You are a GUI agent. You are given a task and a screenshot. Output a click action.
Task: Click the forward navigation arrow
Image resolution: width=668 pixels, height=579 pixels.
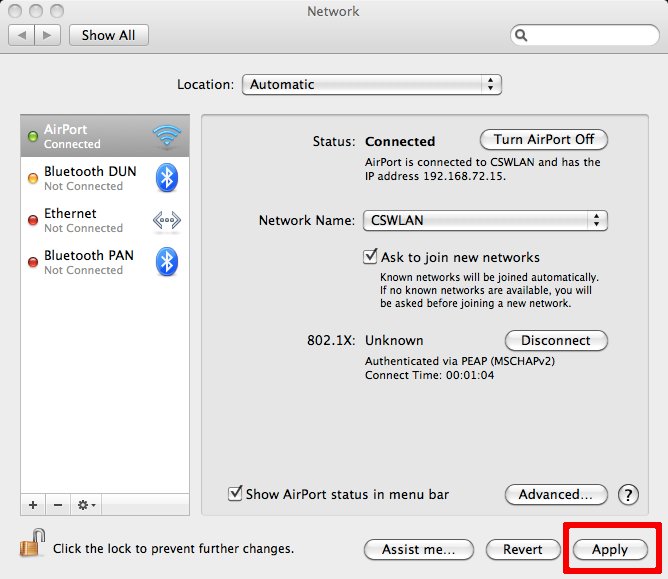pyautogui.click(x=47, y=35)
